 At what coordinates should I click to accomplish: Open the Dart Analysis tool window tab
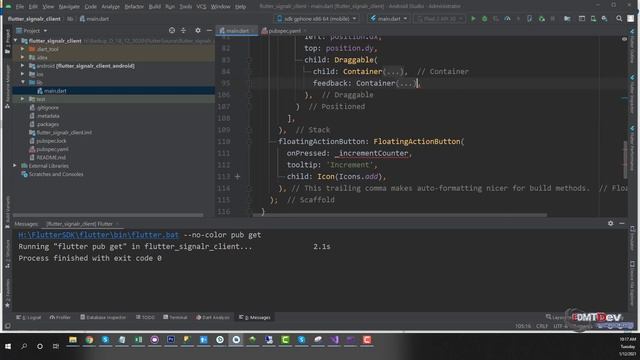click(x=213, y=317)
